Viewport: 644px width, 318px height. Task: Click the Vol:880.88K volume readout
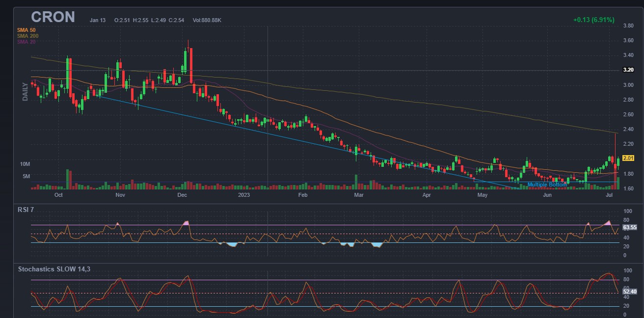(x=207, y=20)
